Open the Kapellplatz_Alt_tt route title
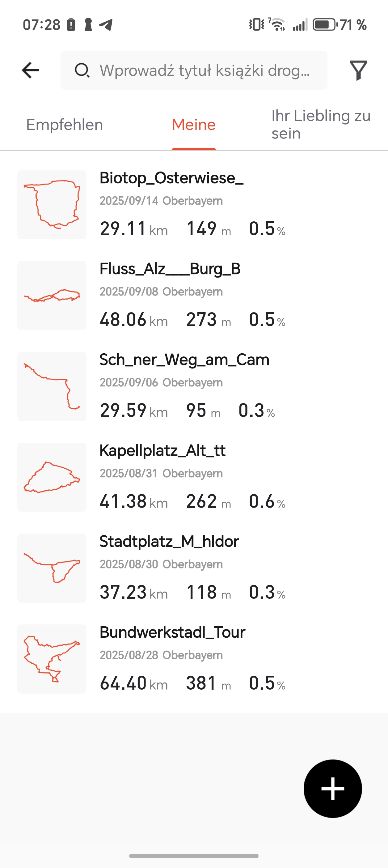The image size is (388, 868). [x=162, y=450]
